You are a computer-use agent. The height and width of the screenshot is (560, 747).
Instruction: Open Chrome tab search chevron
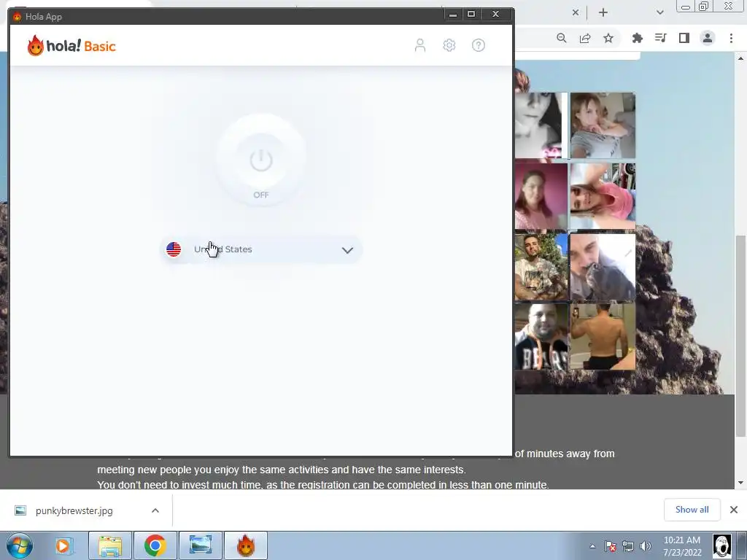click(659, 13)
